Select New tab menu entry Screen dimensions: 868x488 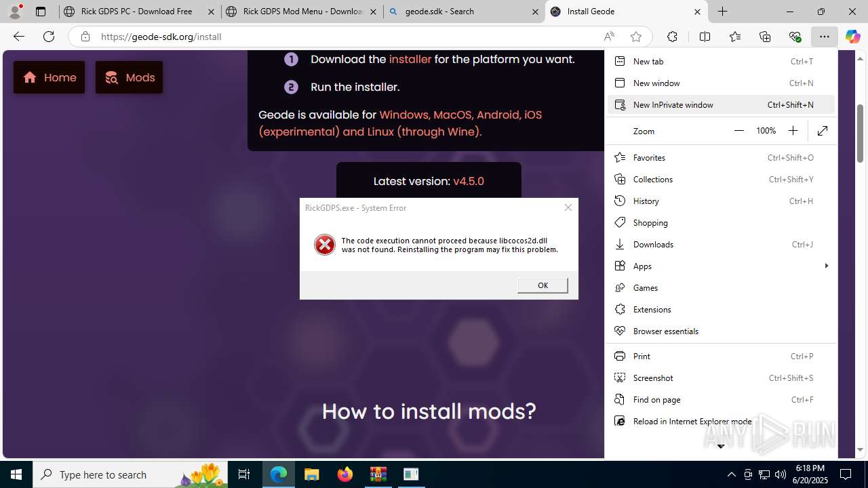click(x=720, y=61)
